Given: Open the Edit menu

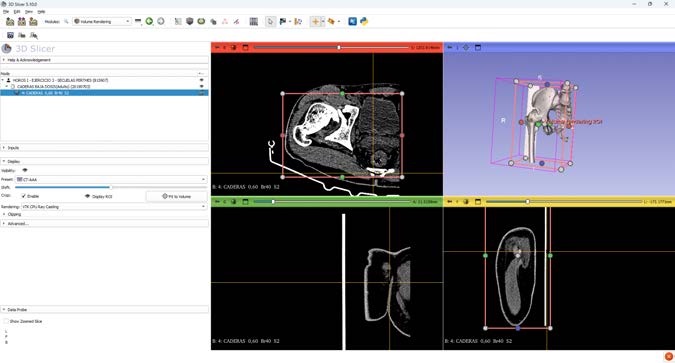Looking at the screenshot, I should tap(17, 12).
